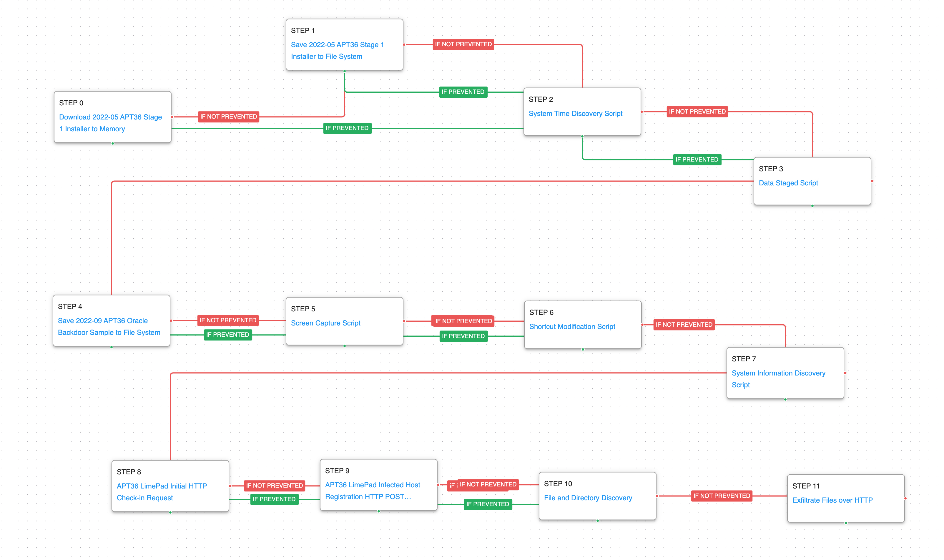Click the APT36 LimePad Initial HTTP Check-in link
Viewport: 944px width, 560px height.
click(162, 486)
